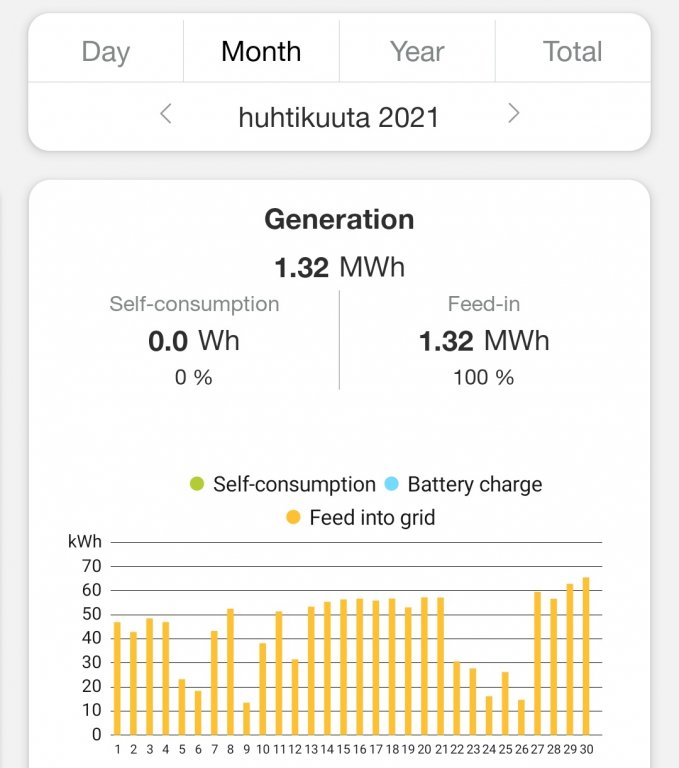The width and height of the screenshot is (679, 768).
Task: Open the Year tab
Action: pos(417,51)
